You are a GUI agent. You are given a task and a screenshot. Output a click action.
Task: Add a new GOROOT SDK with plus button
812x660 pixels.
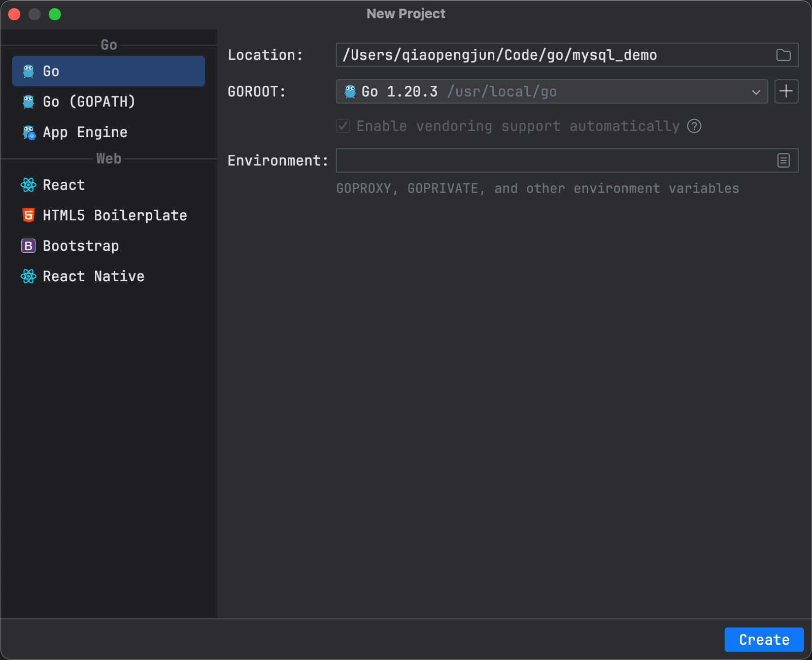(786, 91)
